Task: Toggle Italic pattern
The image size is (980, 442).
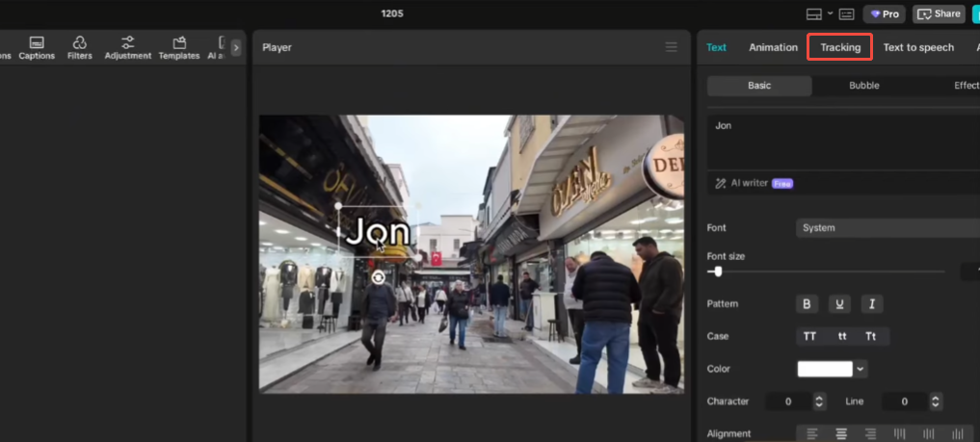Action: [x=872, y=304]
